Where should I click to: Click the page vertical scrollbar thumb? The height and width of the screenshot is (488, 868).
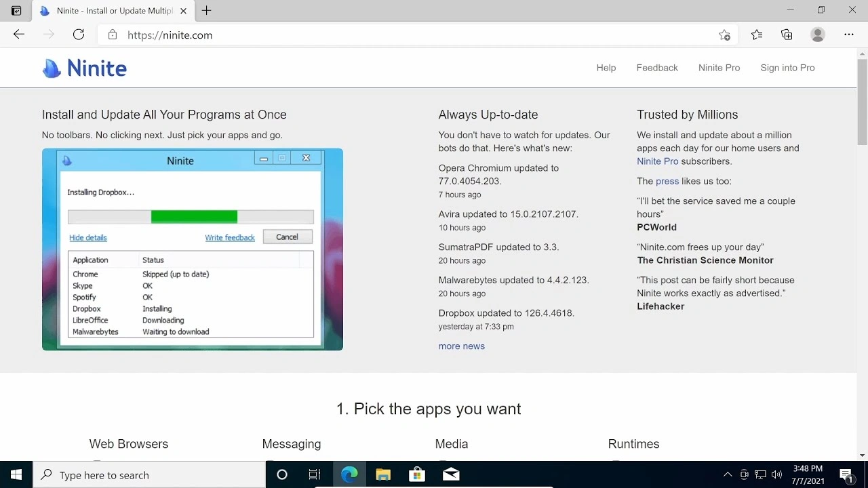pyautogui.click(x=862, y=102)
